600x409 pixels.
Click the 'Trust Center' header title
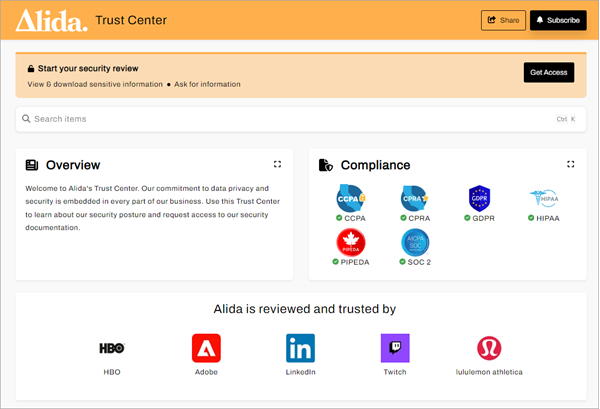131,20
